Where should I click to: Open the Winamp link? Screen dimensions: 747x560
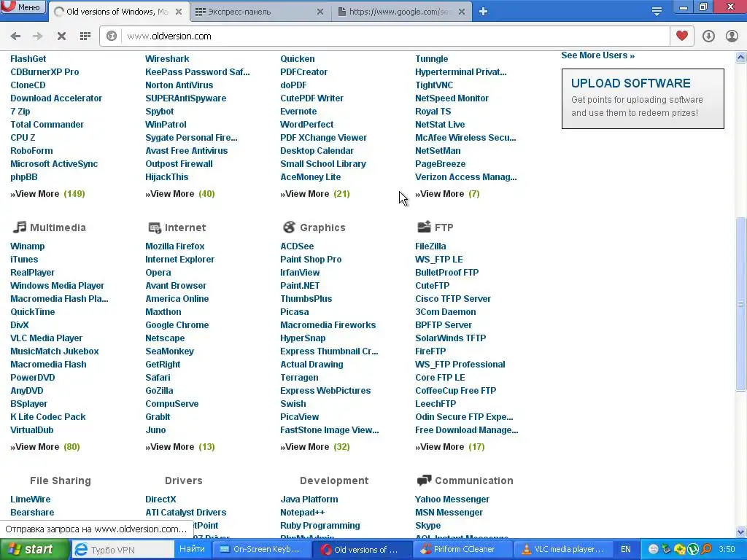[x=27, y=246]
